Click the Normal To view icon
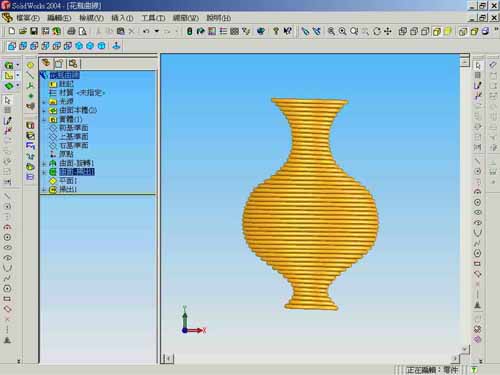 [116, 46]
